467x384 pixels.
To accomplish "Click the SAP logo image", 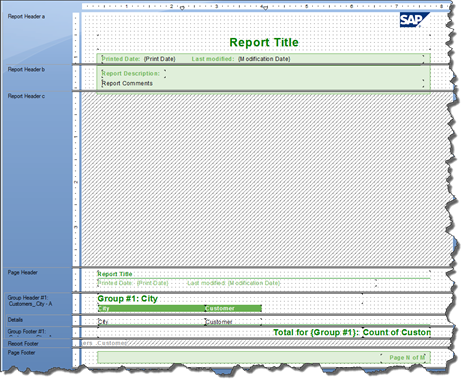I will 415,20.
